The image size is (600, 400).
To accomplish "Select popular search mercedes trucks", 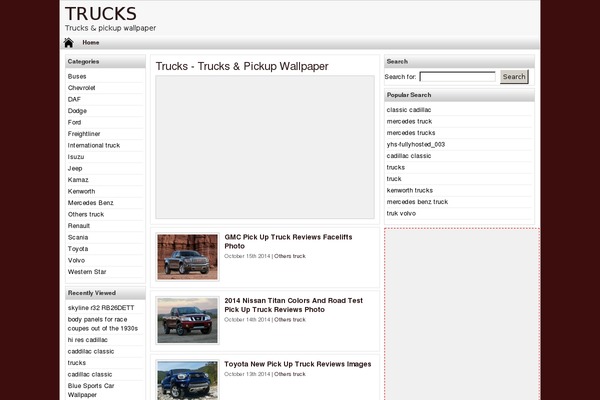I will pos(411,133).
